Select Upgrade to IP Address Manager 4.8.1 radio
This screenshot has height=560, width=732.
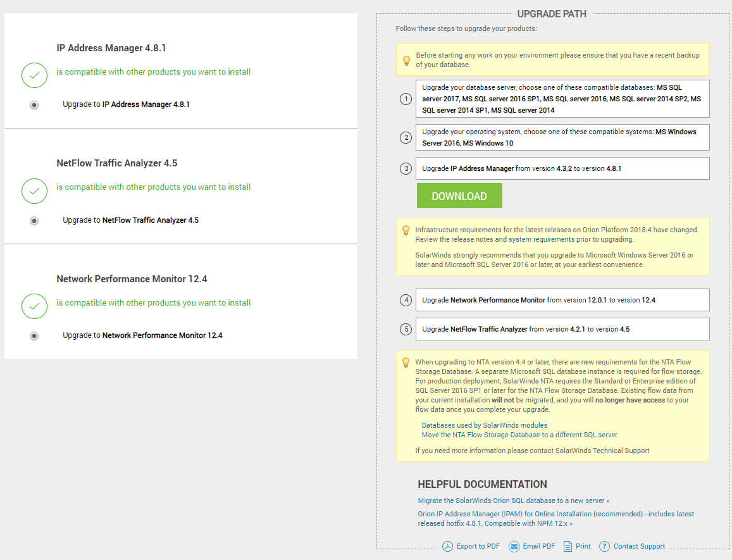[34, 104]
